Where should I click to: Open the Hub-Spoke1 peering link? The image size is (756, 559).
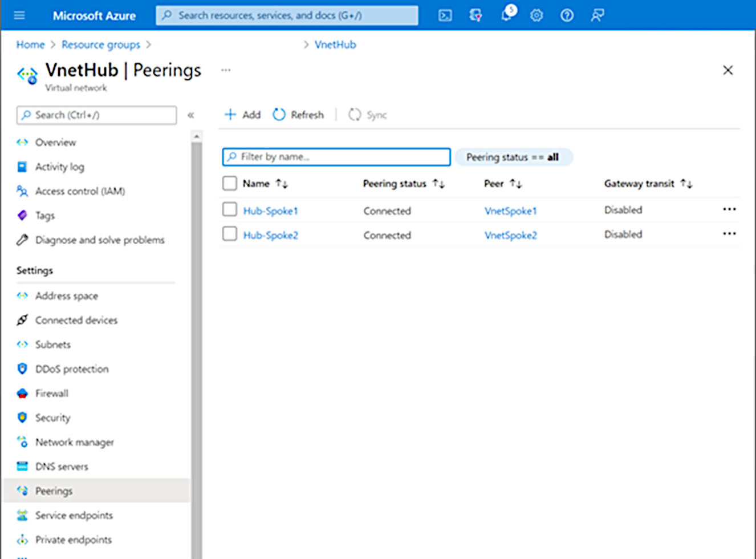[270, 211]
